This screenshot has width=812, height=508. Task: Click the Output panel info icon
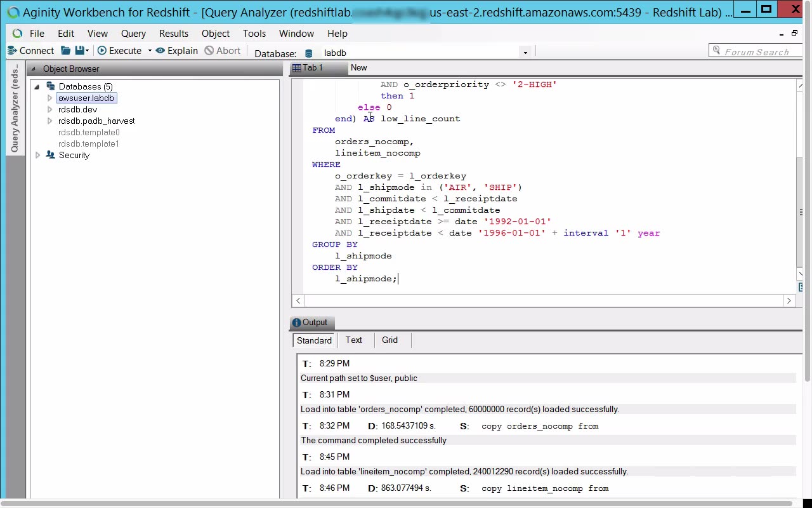[296, 323]
